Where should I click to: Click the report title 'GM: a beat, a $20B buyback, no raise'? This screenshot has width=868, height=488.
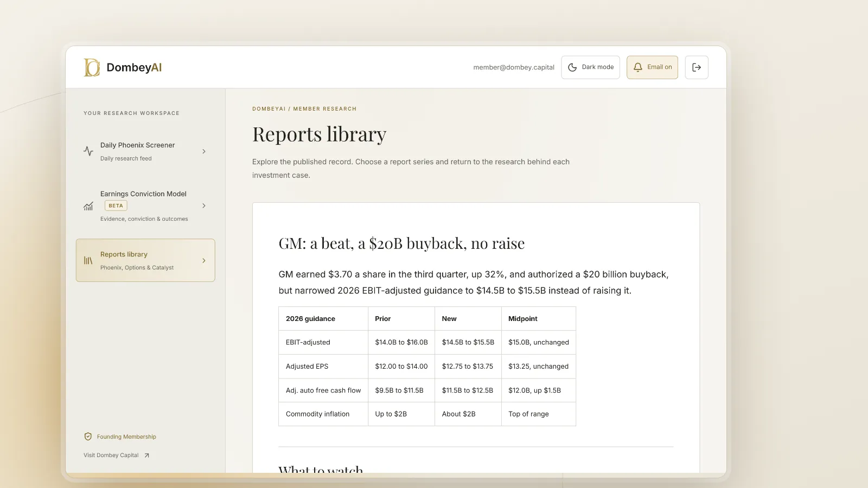[x=401, y=243]
